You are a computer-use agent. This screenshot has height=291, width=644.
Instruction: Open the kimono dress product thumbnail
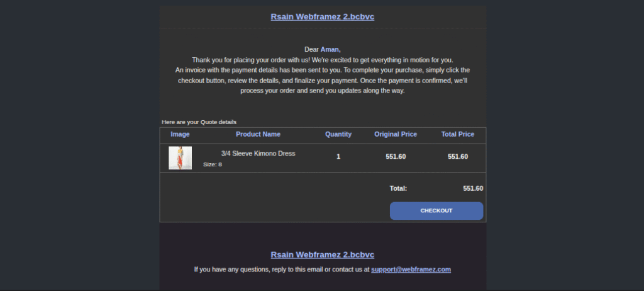pos(180,157)
